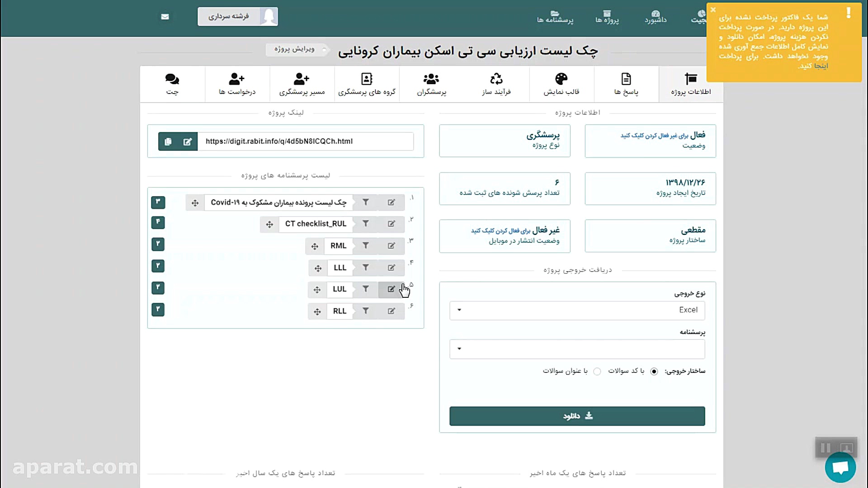Viewport: 868px width, 488px height.
Task: Edit the CT checklist_RUL questionnaire
Action: pyautogui.click(x=391, y=224)
